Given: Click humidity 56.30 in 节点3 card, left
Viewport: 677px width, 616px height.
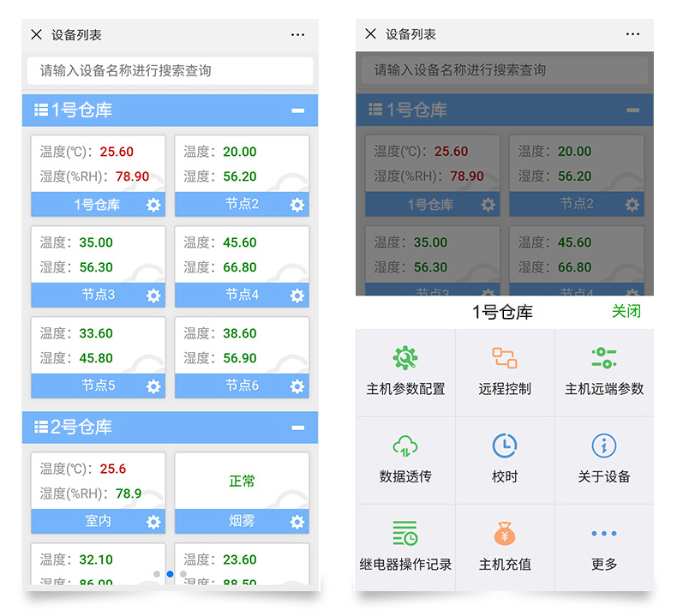Looking at the screenshot, I should [x=96, y=267].
